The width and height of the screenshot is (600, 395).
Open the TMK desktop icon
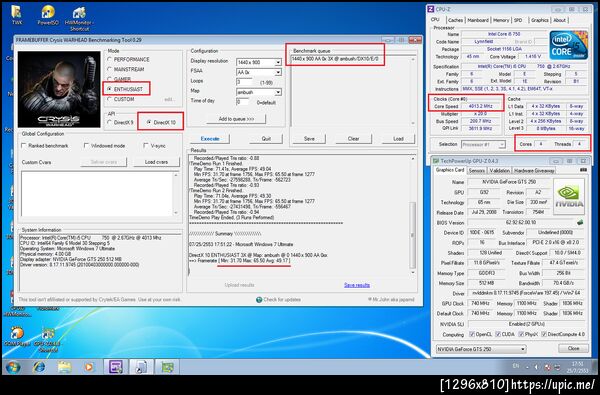[x=16, y=15]
